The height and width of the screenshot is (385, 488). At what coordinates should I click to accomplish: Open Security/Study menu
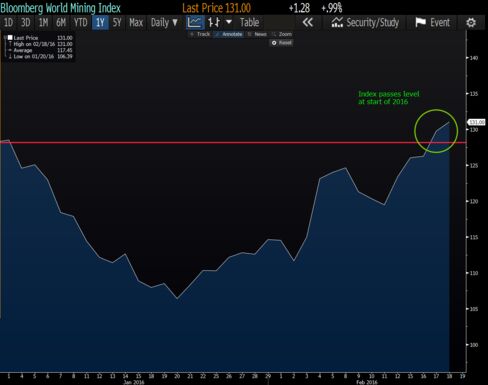(365, 23)
